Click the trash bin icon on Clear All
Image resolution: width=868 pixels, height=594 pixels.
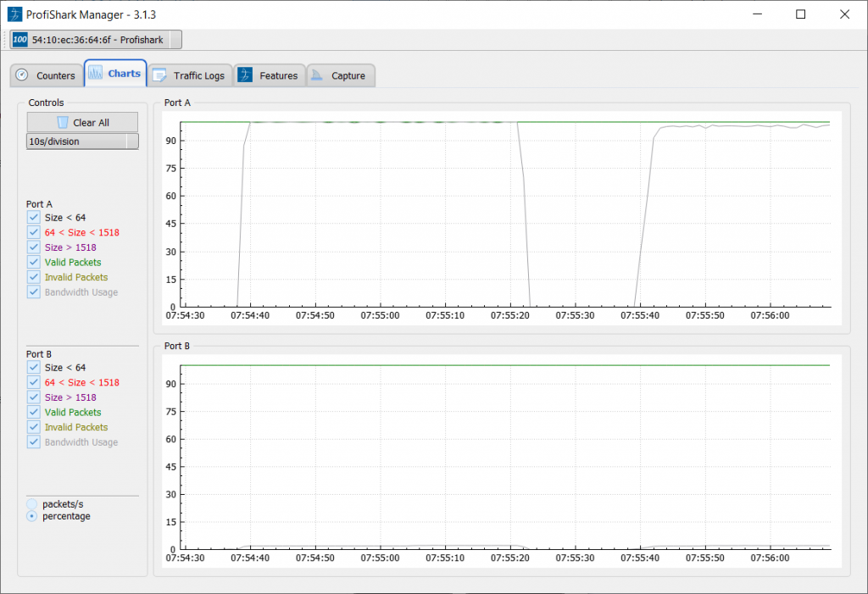click(x=63, y=122)
